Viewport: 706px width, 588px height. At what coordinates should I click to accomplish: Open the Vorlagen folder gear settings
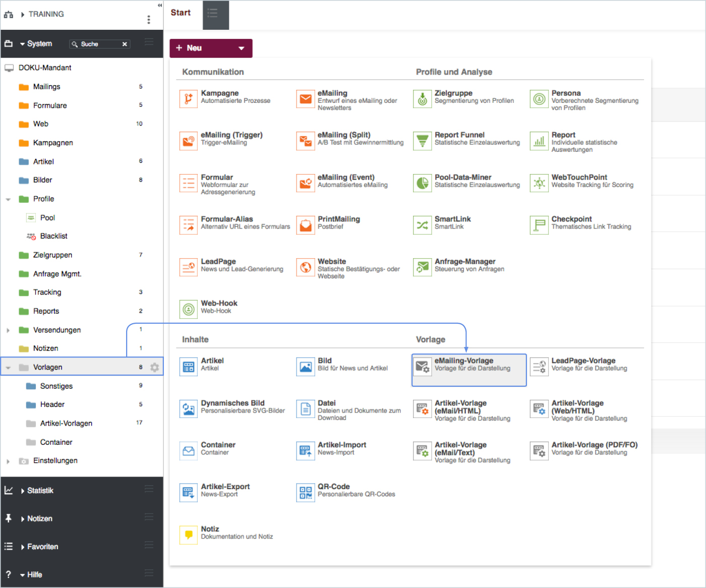(x=155, y=368)
